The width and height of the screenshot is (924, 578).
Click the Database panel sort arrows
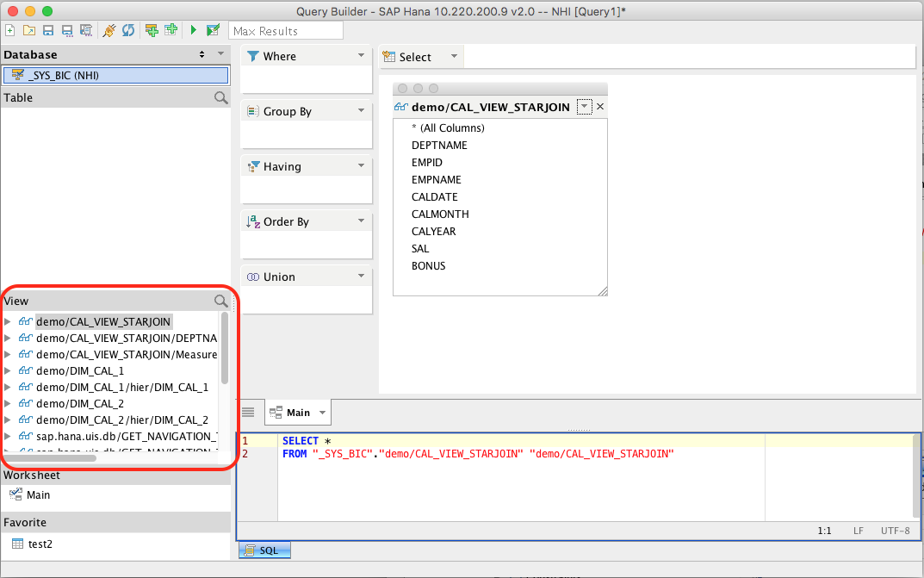(x=202, y=54)
